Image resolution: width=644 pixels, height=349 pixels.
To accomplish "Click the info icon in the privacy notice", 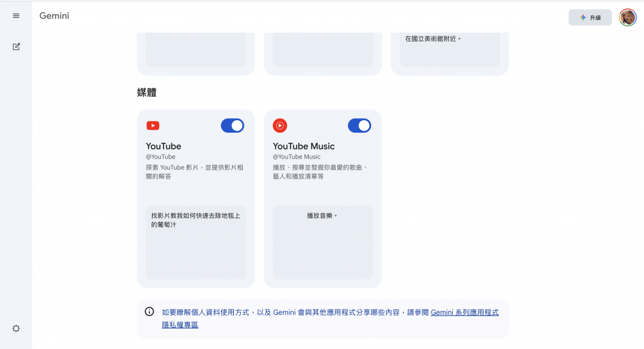I will point(150,312).
